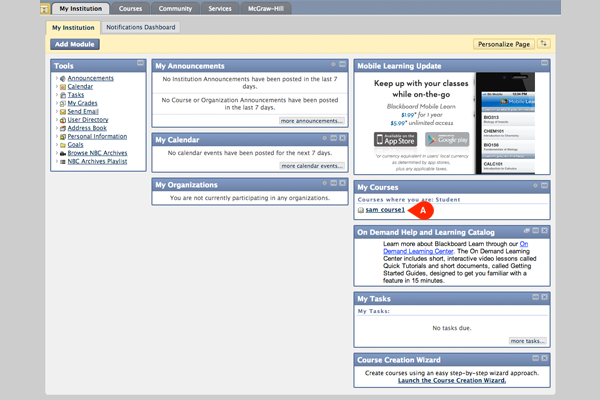Expand the Goals tool arrow
This screenshot has width=600, height=400.
(57, 145)
